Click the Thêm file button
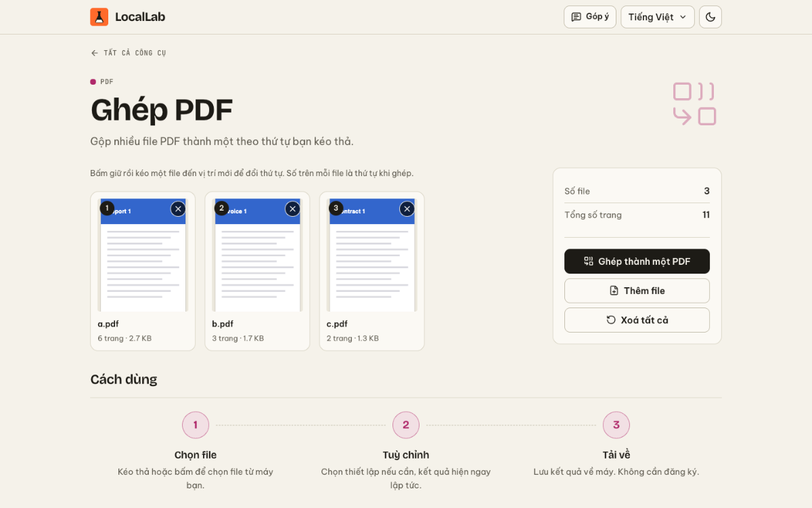 (x=637, y=291)
